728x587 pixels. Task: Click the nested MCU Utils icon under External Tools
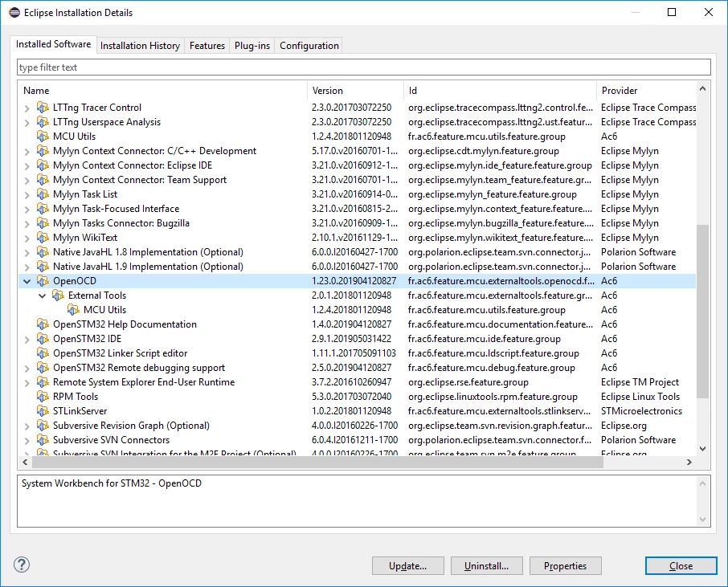click(73, 310)
